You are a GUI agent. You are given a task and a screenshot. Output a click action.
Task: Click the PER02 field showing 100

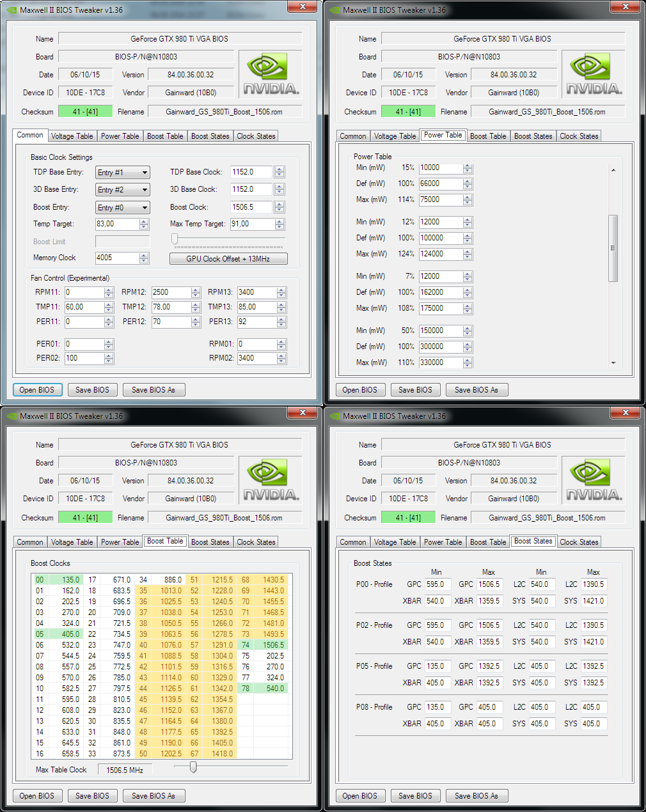(84, 358)
